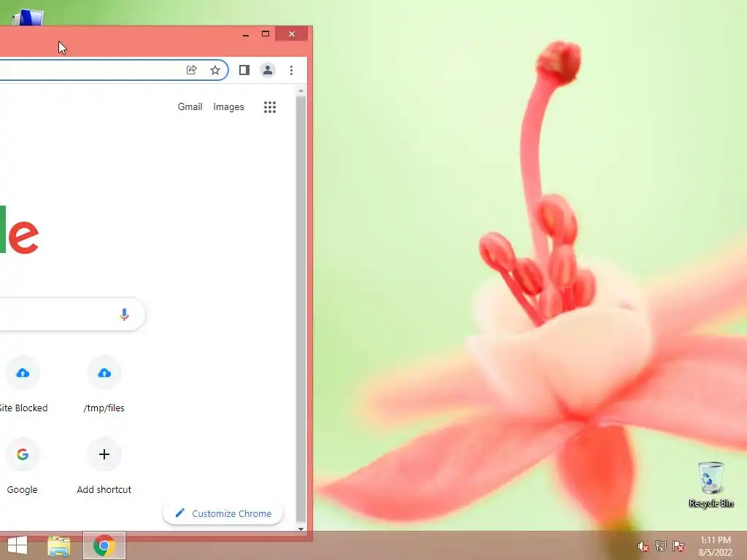Click the Add shortcut plus icon
Viewport: 747px width, 560px height.
[x=104, y=454]
